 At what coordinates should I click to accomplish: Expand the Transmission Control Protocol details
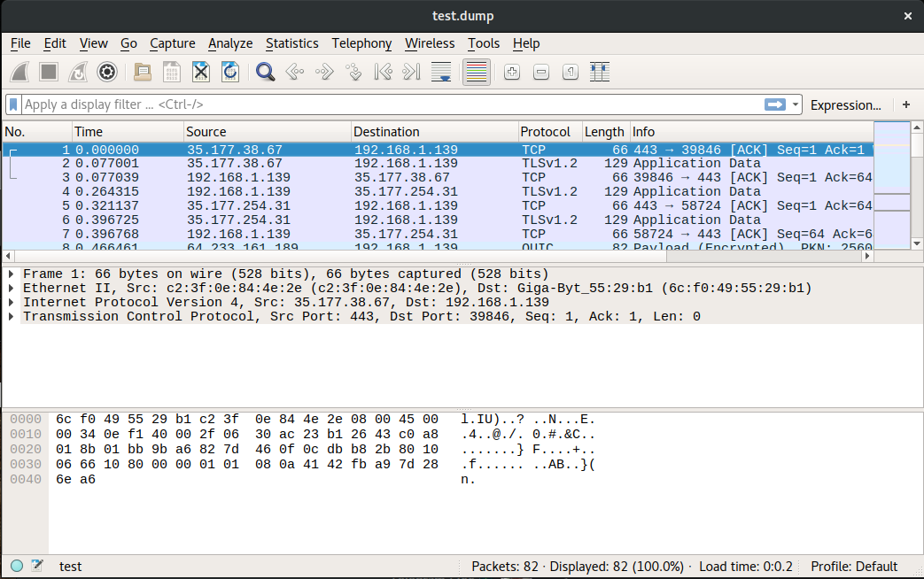[11, 317]
